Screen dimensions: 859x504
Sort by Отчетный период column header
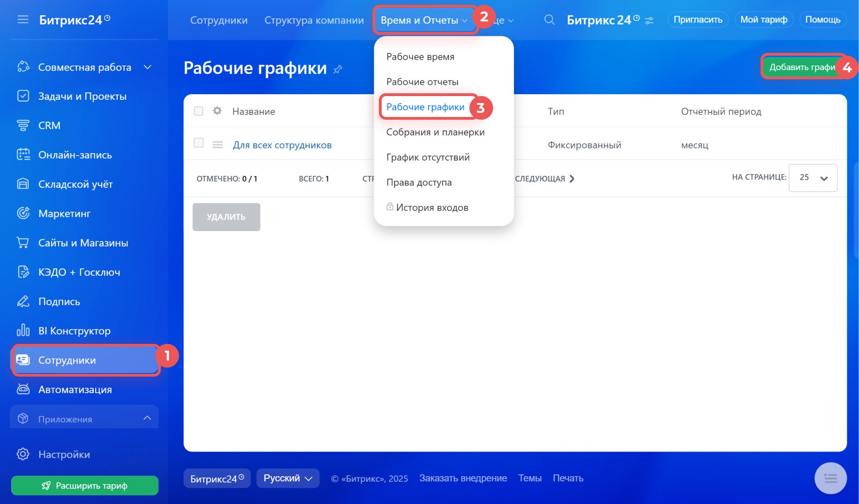pos(721,111)
